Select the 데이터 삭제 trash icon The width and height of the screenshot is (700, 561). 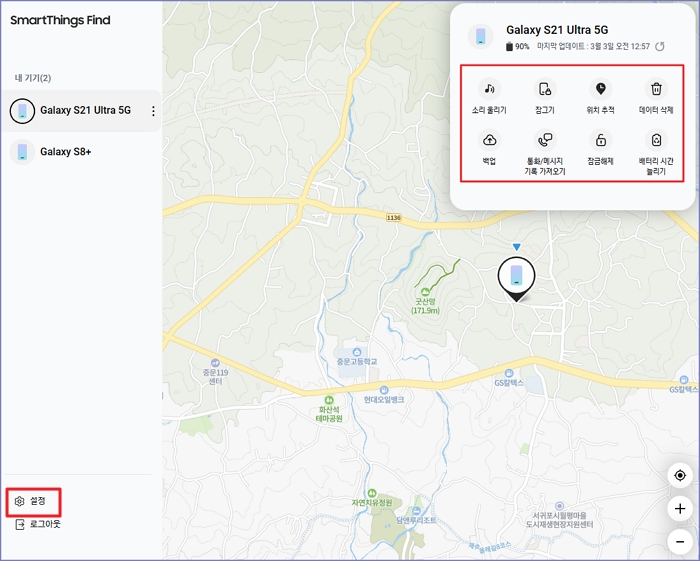tap(656, 89)
